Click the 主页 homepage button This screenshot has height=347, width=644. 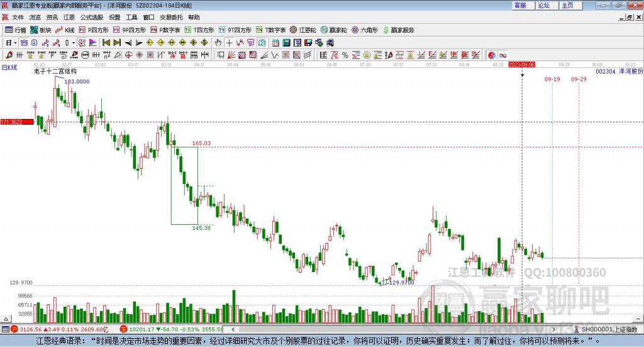click(x=570, y=5)
